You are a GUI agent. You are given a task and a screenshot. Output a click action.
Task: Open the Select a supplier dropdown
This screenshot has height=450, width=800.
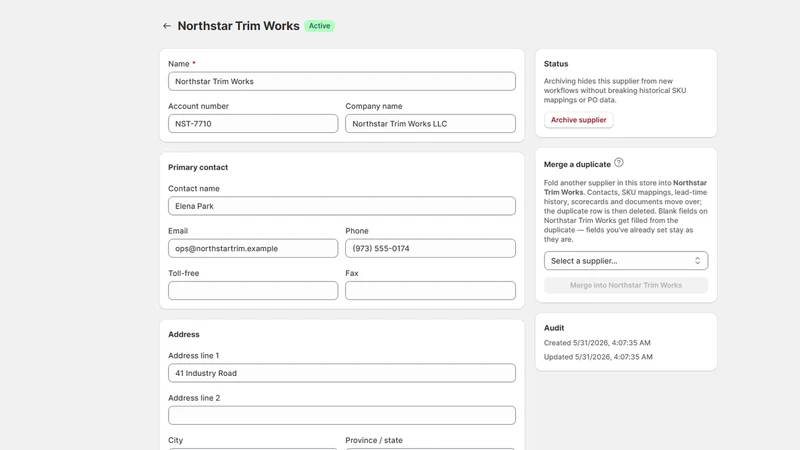626,261
